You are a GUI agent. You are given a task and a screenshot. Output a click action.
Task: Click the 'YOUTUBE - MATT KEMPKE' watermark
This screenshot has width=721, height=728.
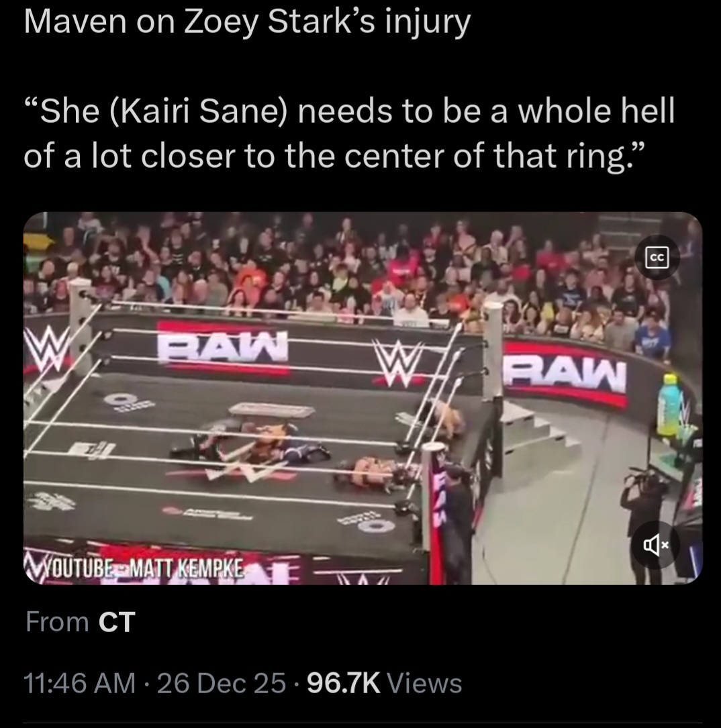(136, 568)
